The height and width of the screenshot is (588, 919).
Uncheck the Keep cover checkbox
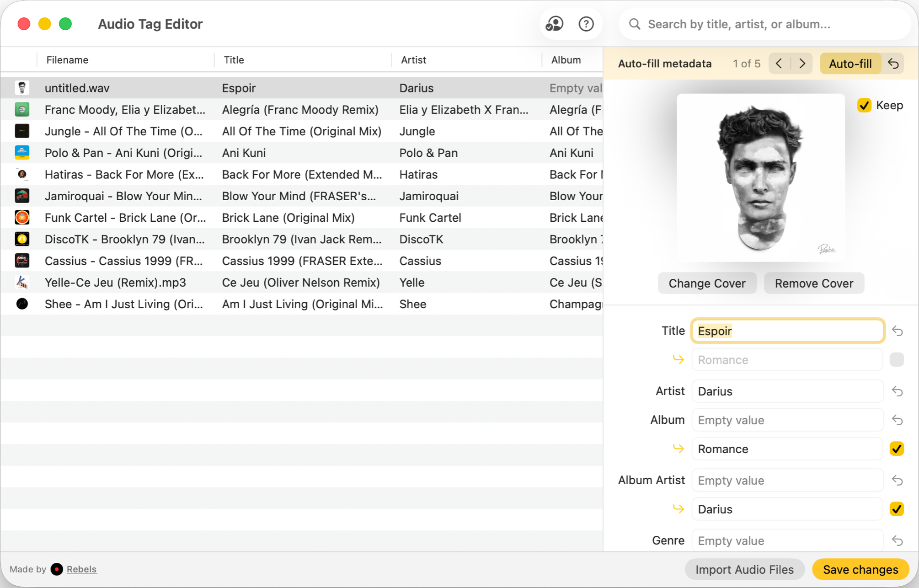click(x=864, y=106)
